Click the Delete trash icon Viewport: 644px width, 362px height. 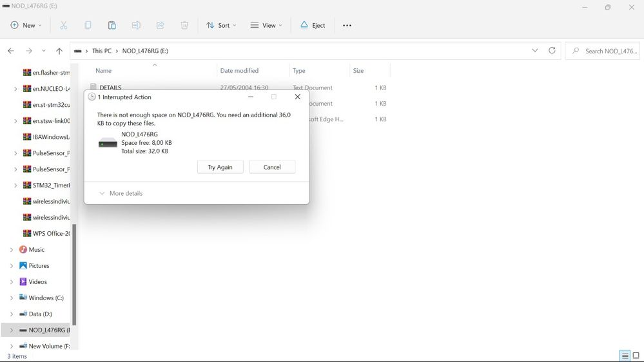(184, 26)
